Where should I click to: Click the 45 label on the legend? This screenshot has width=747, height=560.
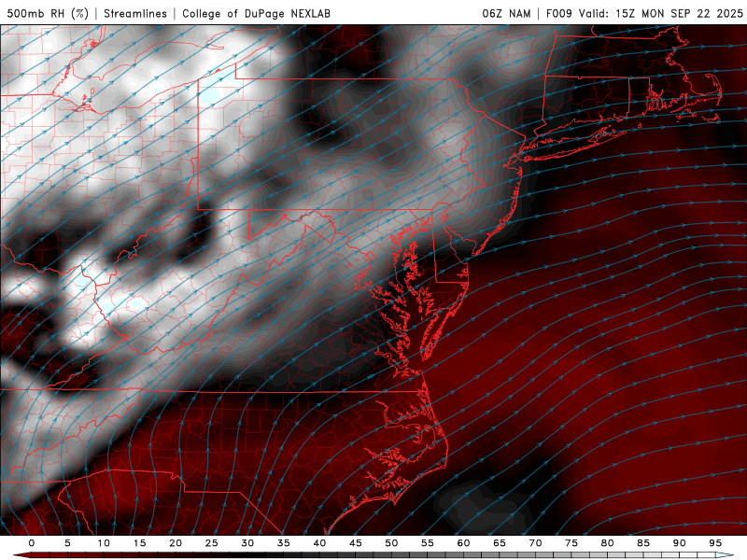356,543
